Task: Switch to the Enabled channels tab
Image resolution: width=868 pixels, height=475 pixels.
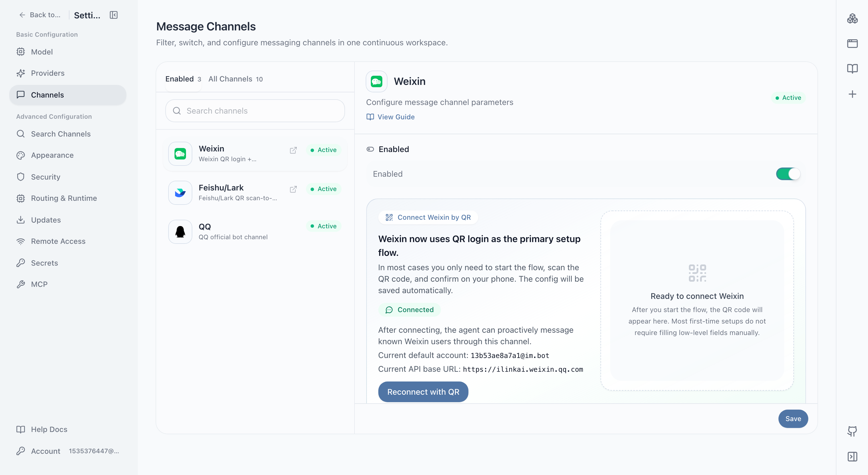Action: click(x=183, y=79)
